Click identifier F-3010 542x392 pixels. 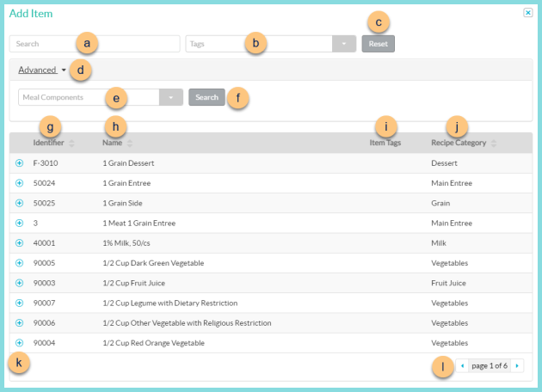46,163
